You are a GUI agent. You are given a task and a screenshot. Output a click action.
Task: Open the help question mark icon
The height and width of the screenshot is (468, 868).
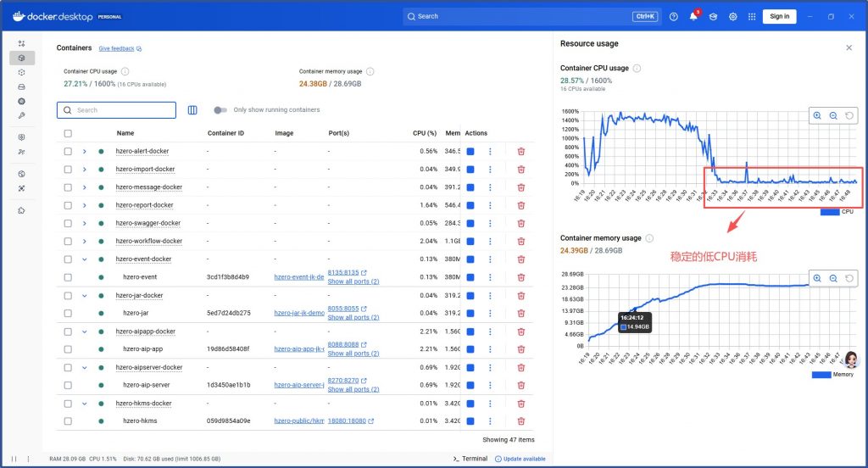pyautogui.click(x=674, y=17)
